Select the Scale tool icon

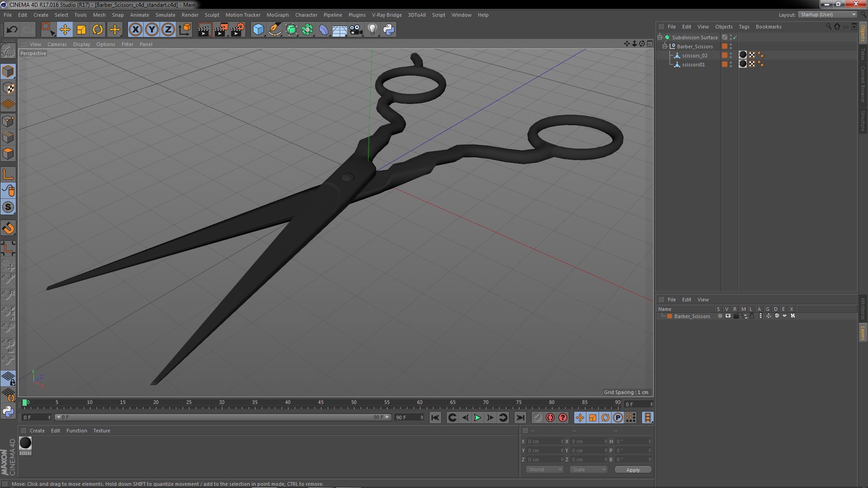coord(81,30)
